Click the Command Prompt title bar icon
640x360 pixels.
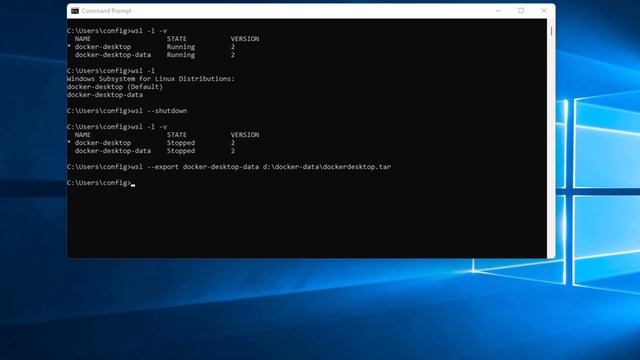pyautogui.click(x=75, y=11)
